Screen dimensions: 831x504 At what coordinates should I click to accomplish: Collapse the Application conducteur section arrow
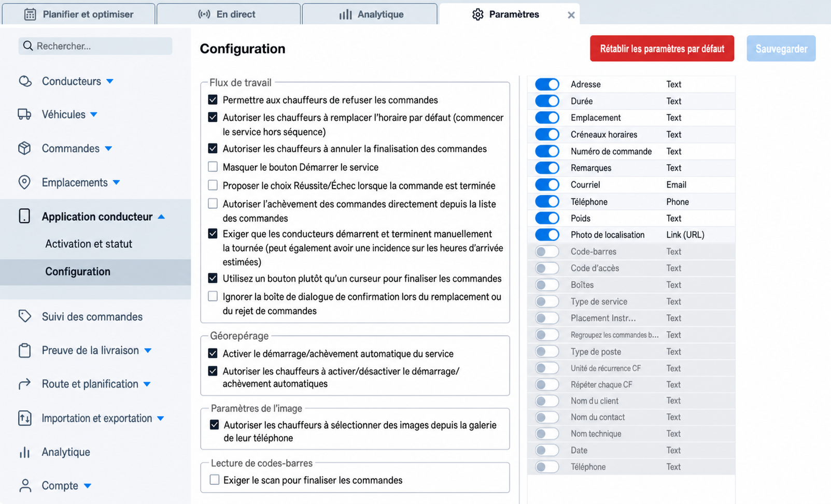click(161, 217)
